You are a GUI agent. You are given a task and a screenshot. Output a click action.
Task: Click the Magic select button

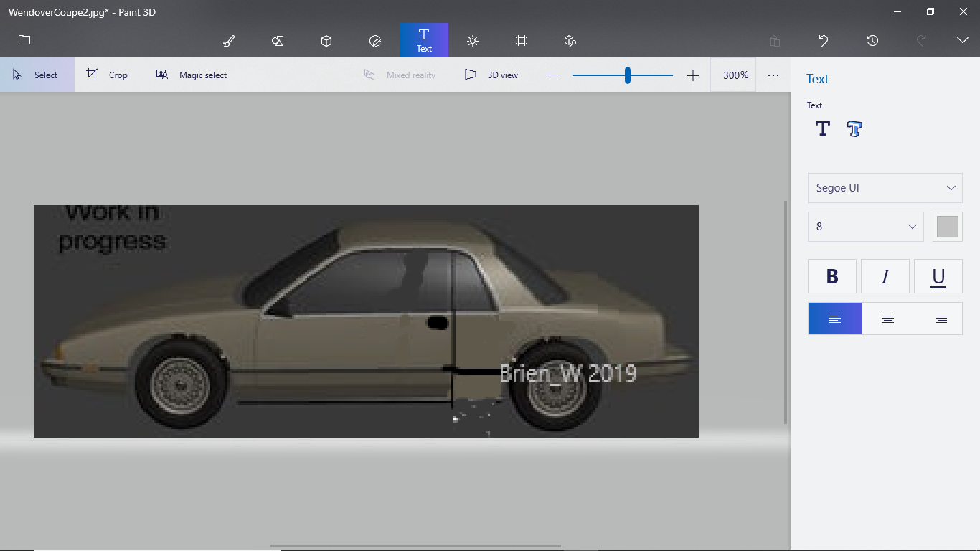[192, 75]
